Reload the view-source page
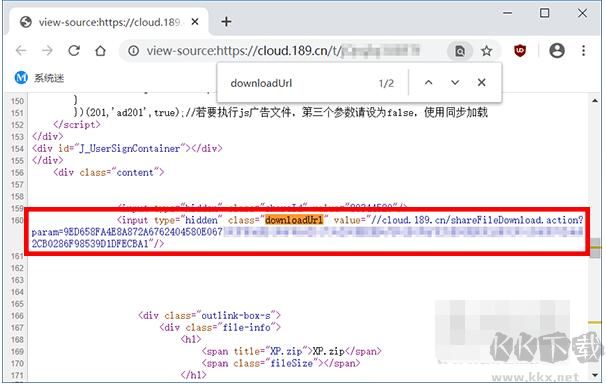Viewport: 606px width, 384px height. point(74,51)
